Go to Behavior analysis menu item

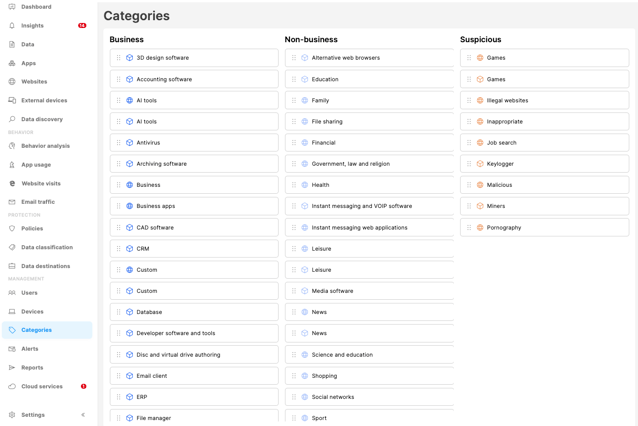[x=47, y=146]
